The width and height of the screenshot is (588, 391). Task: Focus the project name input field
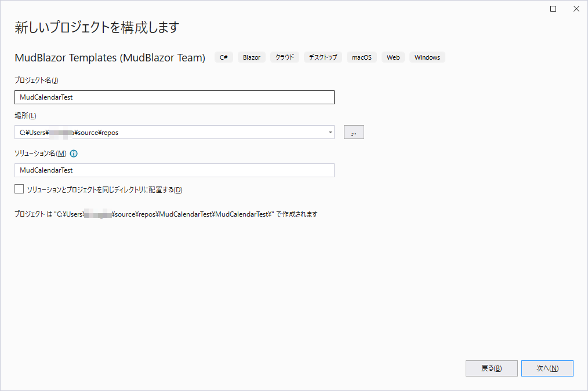click(x=175, y=97)
